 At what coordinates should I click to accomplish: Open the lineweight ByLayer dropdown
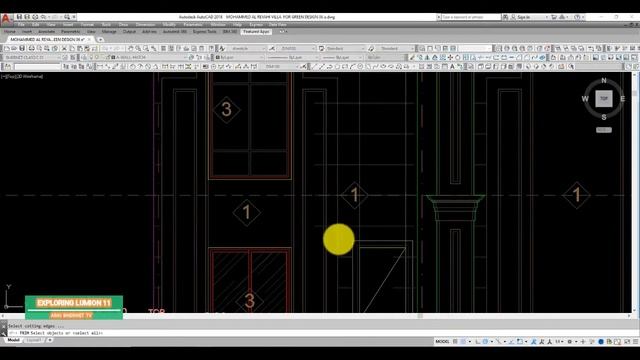(342, 58)
